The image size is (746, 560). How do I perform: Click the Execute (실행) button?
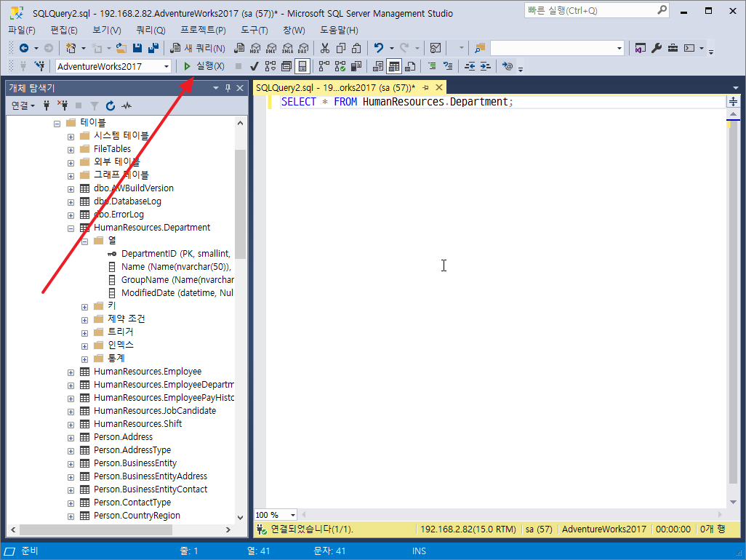click(x=204, y=66)
